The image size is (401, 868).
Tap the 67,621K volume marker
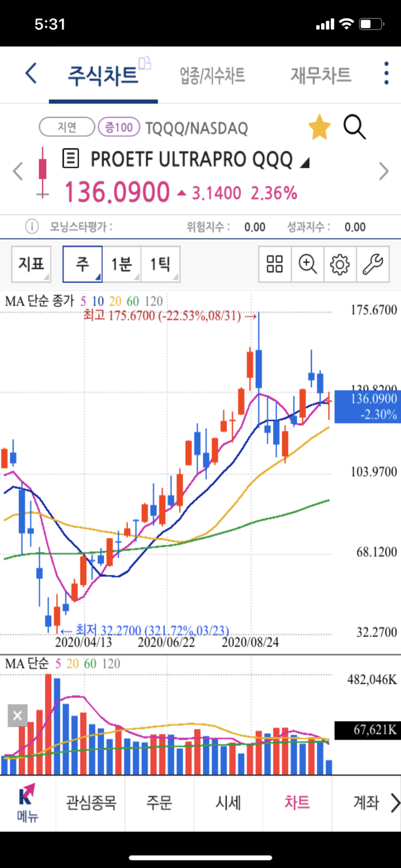pos(367,730)
